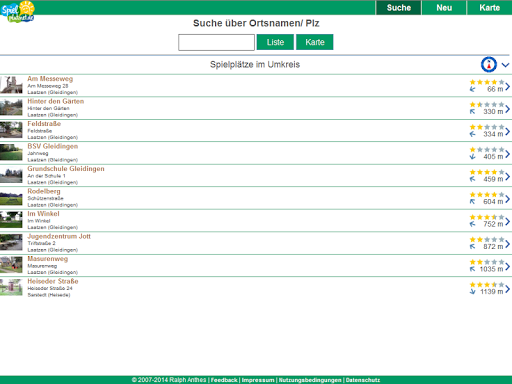Click the star rating for Hinter den Gärten
Viewport: 512px width, 384px height.
pos(487,105)
